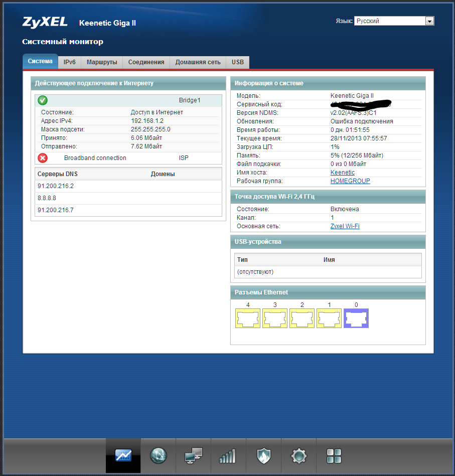Switch to the Домашняя сеть tab
455x476 pixels.
198,62
